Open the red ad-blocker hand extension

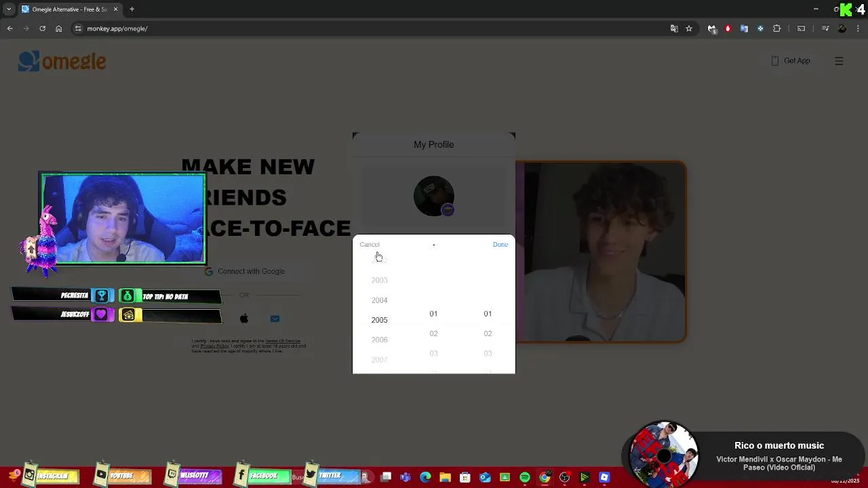point(728,28)
